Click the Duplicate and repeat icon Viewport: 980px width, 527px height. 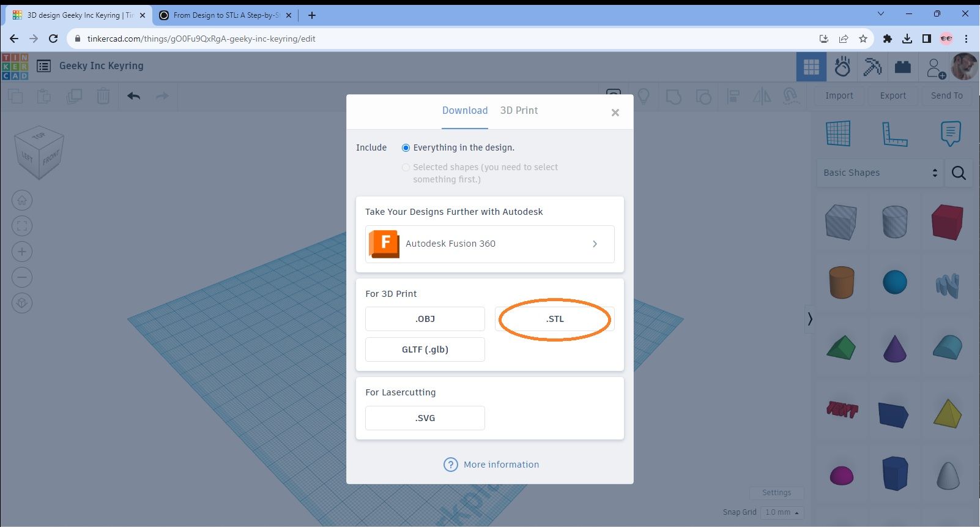[x=74, y=96]
